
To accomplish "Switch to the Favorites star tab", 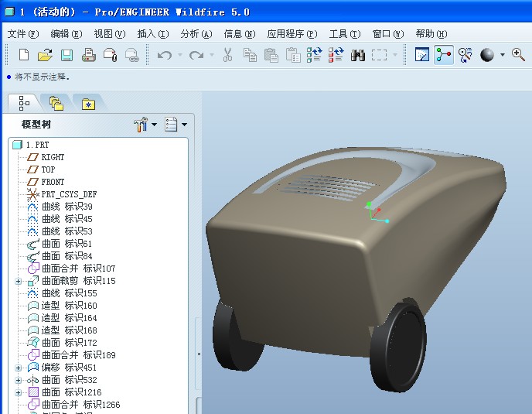I will pyautogui.click(x=89, y=103).
